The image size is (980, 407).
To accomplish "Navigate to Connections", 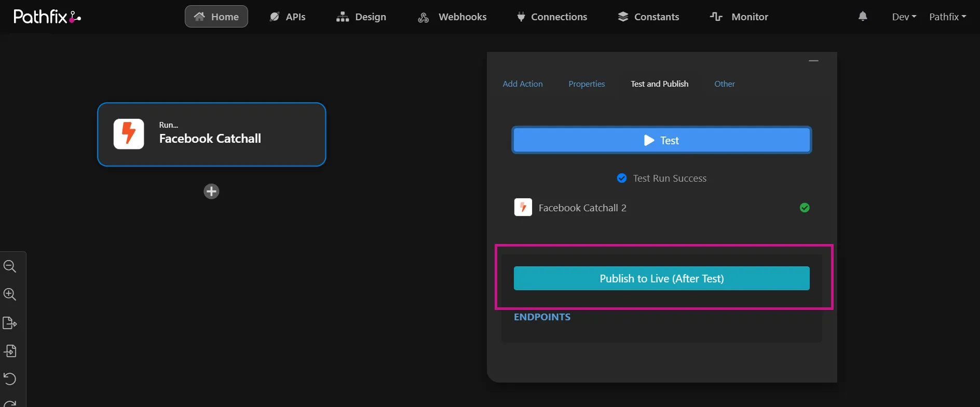I will (552, 17).
